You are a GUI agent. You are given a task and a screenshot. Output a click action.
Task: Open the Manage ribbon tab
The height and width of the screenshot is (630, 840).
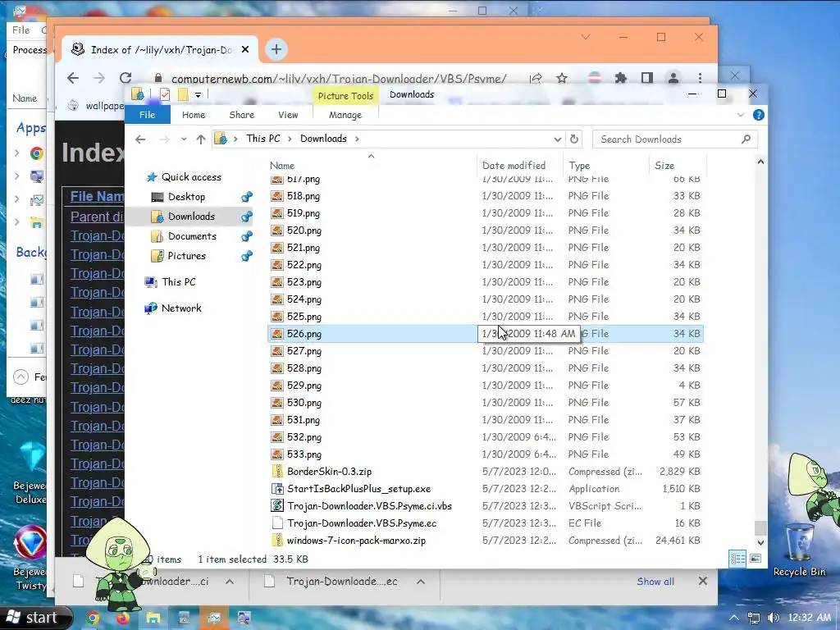(x=345, y=115)
